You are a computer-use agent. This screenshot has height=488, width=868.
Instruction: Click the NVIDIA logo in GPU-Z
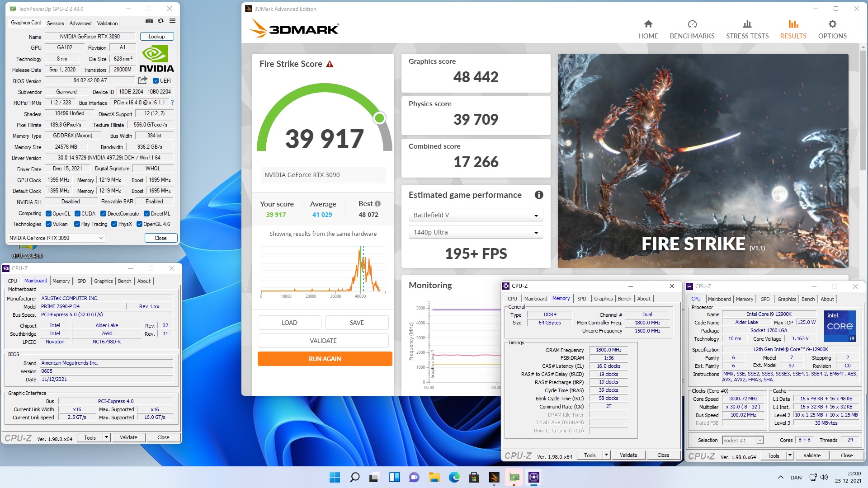coord(156,59)
